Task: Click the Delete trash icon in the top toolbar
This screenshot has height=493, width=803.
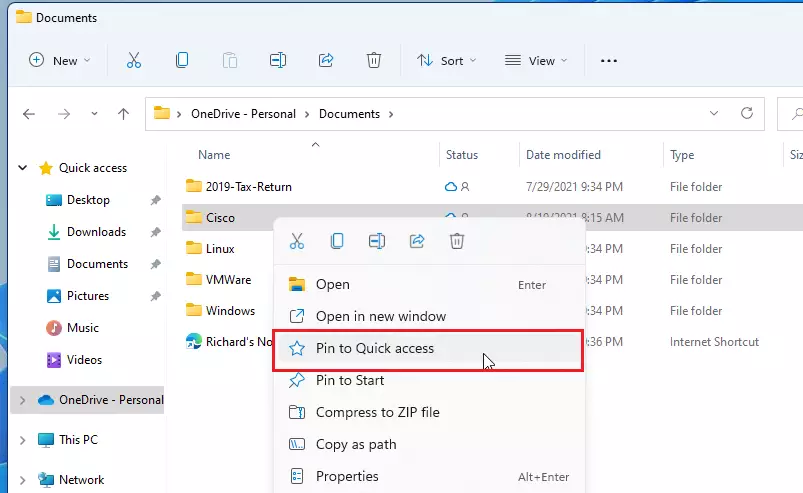Action: point(374,60)
